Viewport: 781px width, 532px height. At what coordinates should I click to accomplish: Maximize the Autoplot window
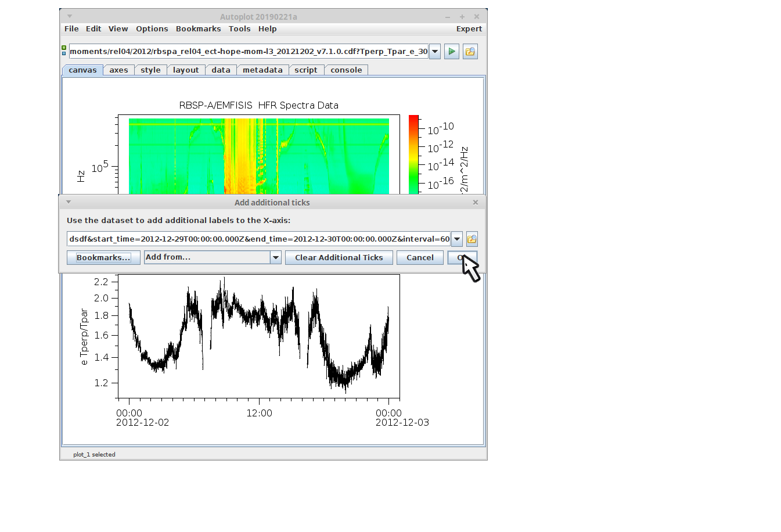click(x=462, y=17)
